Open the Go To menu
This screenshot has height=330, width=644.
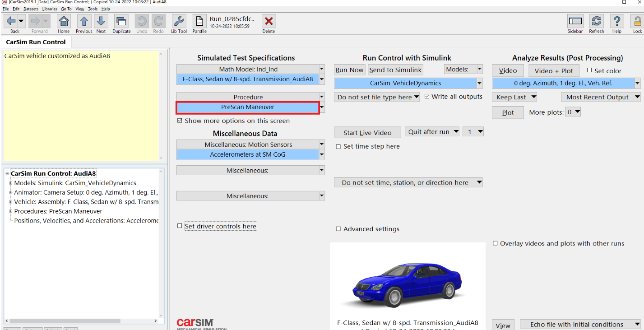[66, 9]
